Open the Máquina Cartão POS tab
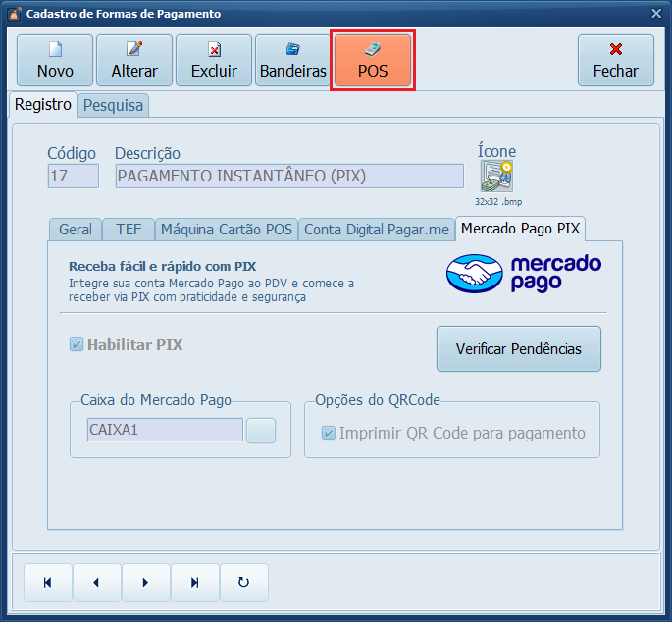The height and width of the screenshot is (622, 672). pyautogui.click(x=227, y=230)
